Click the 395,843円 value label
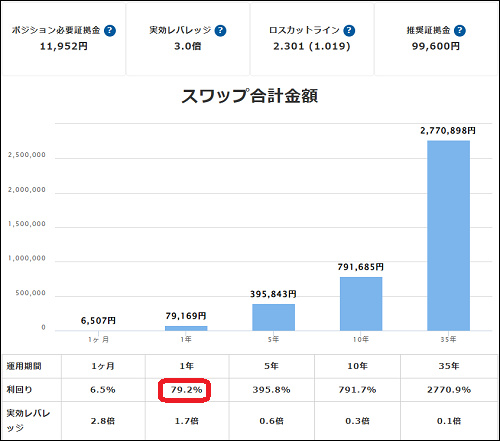This screenshot has width=500, height=441. click(x=273, y=294)
